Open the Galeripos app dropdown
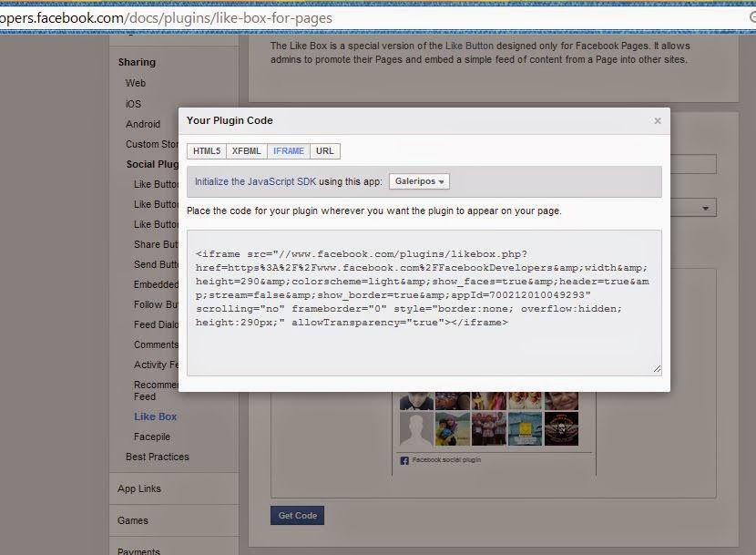Image resolution: width=756 pixels, height=555 pixels. click(419, 181)
